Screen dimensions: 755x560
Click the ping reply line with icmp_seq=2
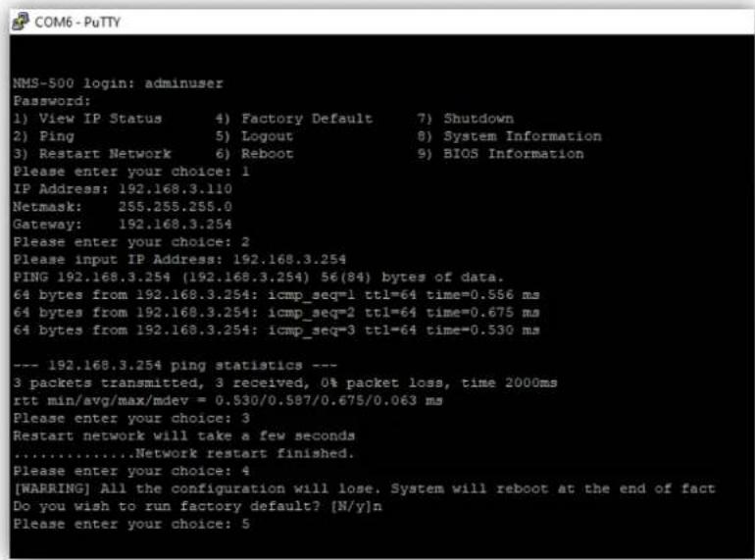point(277,313)
